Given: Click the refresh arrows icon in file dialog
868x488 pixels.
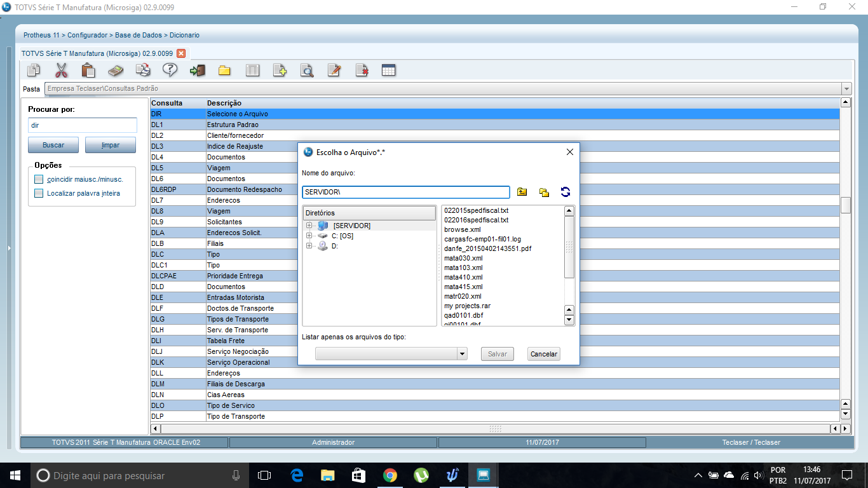Looking at the screenshot, I should tap(566, 192).
